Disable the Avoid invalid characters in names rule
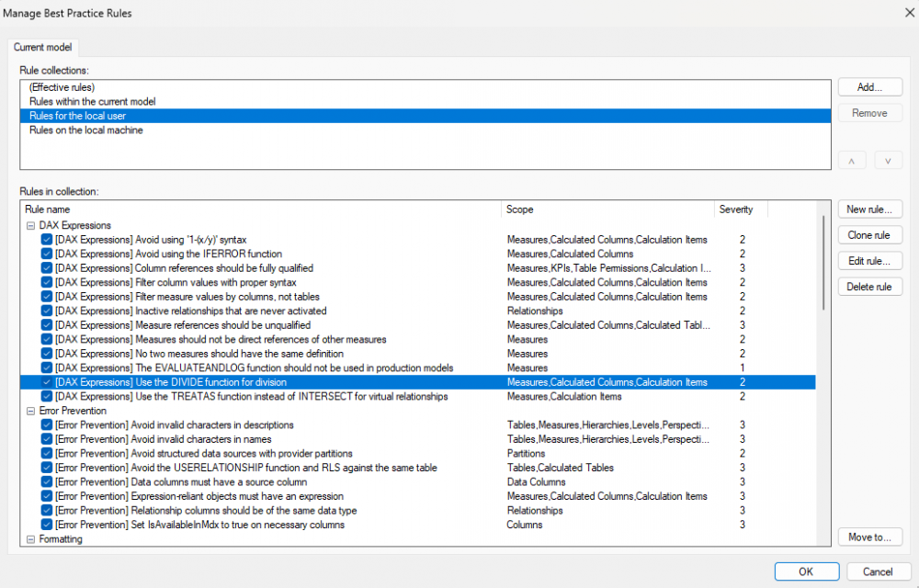The width and height of the screenshot is (919, 588). pyautogui.click(x=47, y=439)
